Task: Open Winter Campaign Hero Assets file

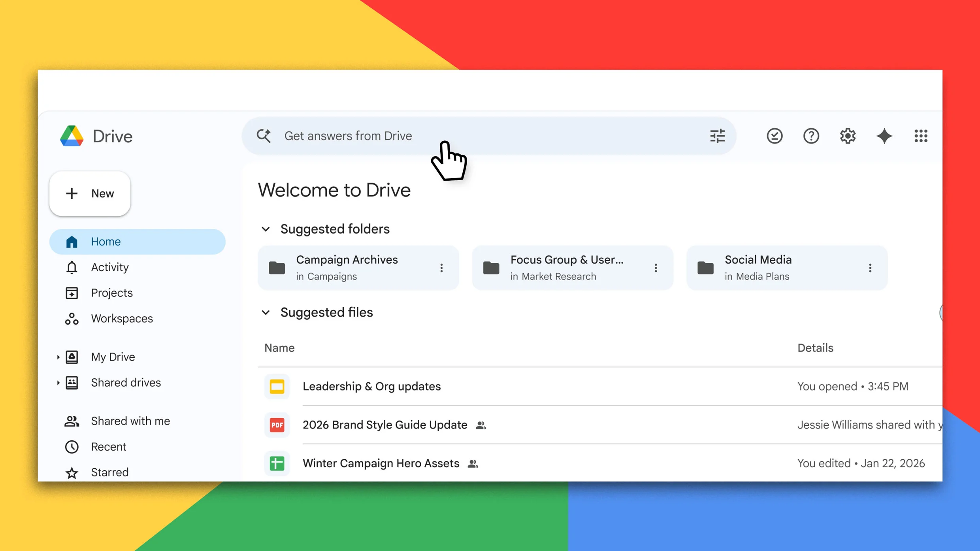Action: (381, 463)
